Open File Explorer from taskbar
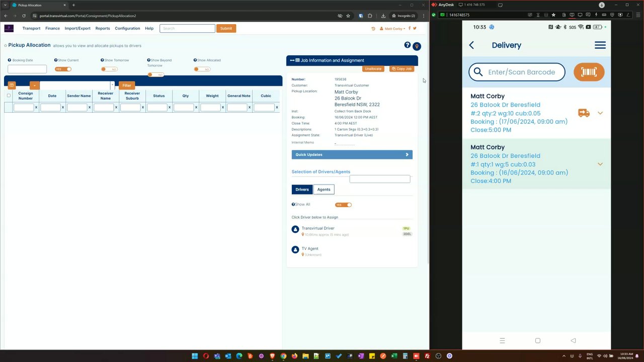 pos(305,356)
